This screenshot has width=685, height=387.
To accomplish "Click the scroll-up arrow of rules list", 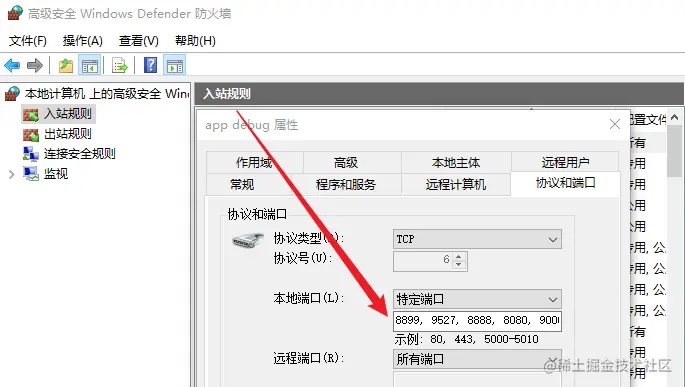I will click(675, 117).
